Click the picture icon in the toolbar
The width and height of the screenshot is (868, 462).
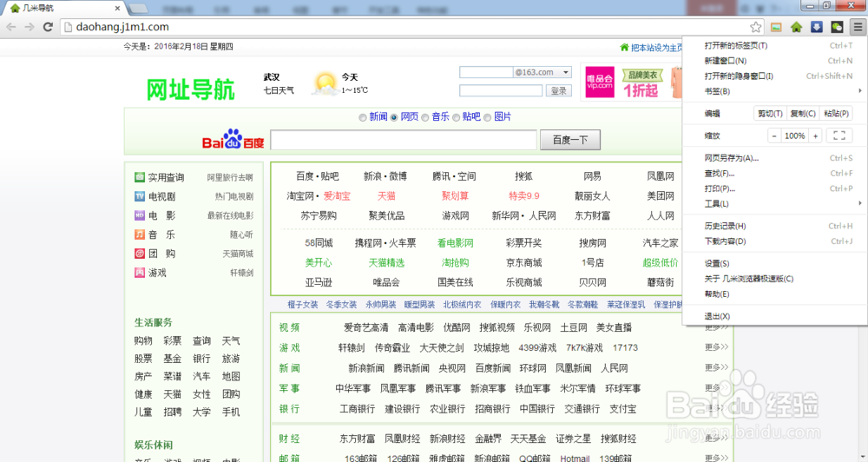pyautogui.click(x=776, y=27)
